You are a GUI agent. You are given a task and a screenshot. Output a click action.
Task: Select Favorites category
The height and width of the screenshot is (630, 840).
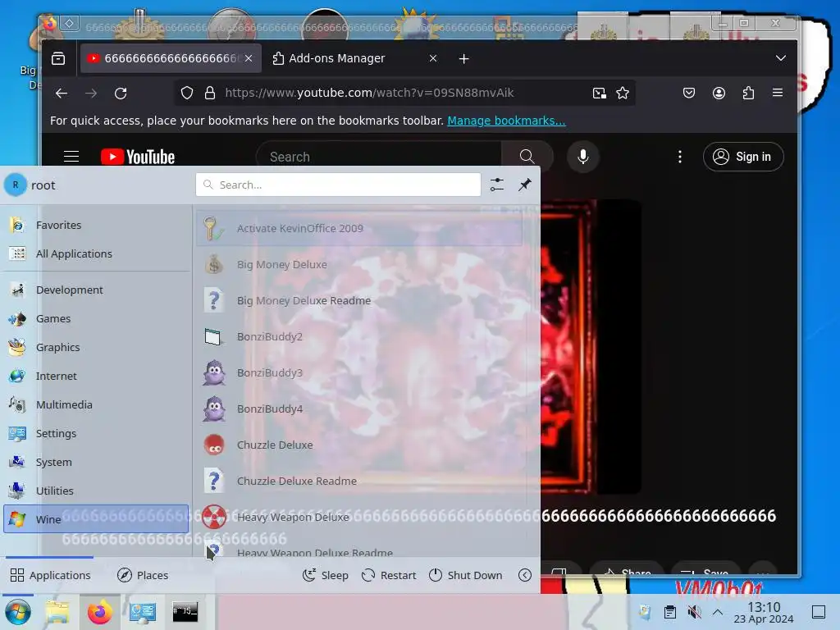tap(96, 225)
